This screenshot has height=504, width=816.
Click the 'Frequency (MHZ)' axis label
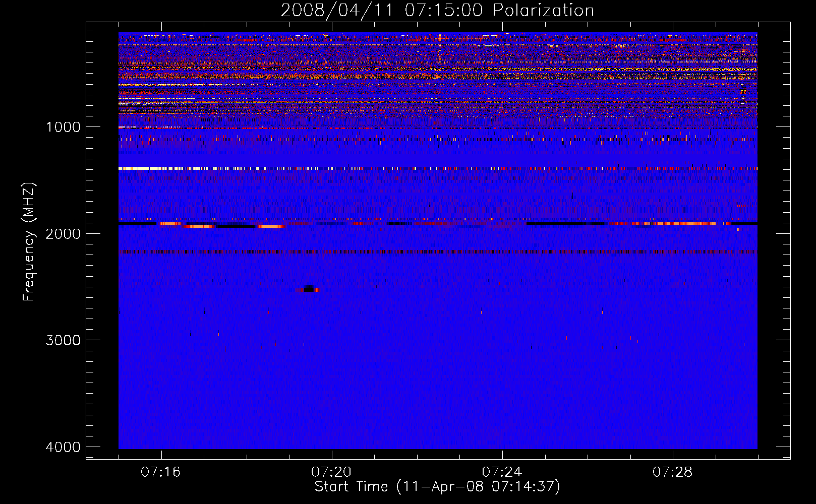[x=29, y=242]
